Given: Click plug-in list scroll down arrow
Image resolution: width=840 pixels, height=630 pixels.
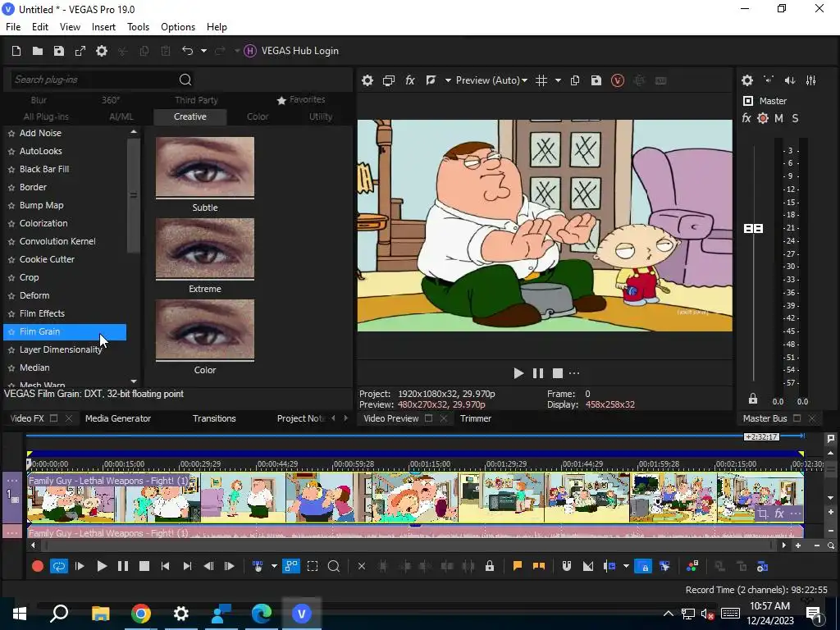Looking at the screenshot, I should click(134, 381).
